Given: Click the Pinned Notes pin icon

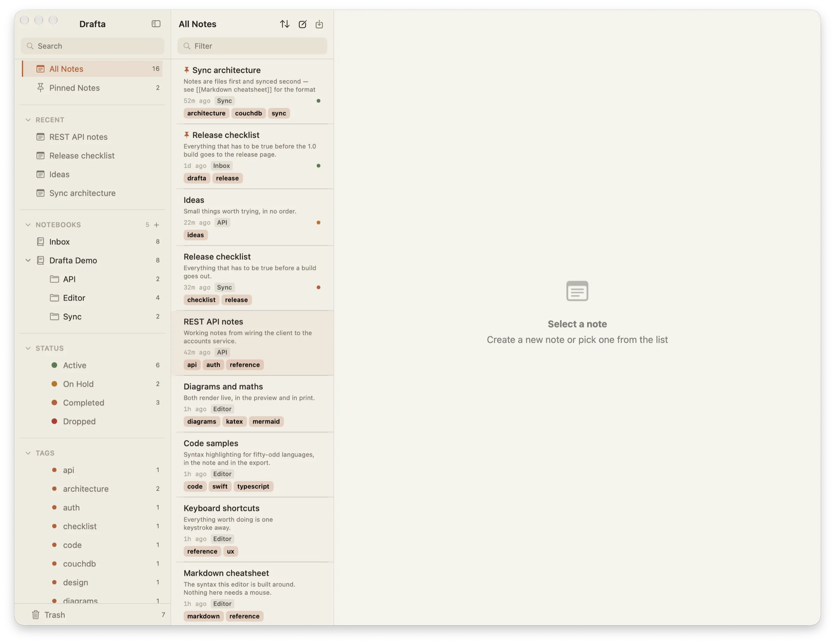Looking at the screenshot, I should point(40,88).
